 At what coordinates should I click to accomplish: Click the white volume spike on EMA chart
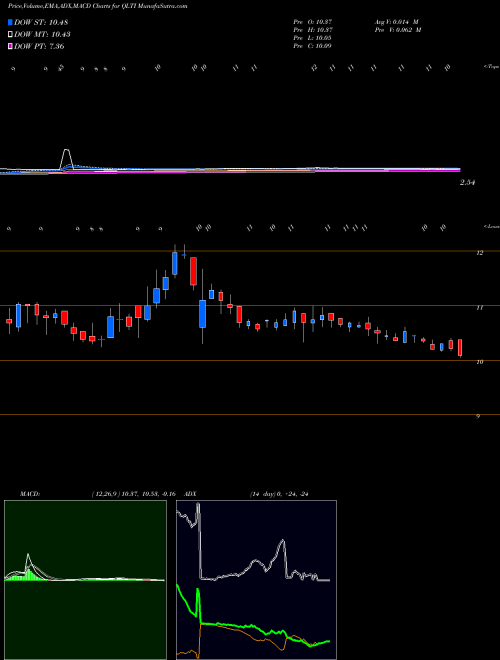(x=66, y=158)
